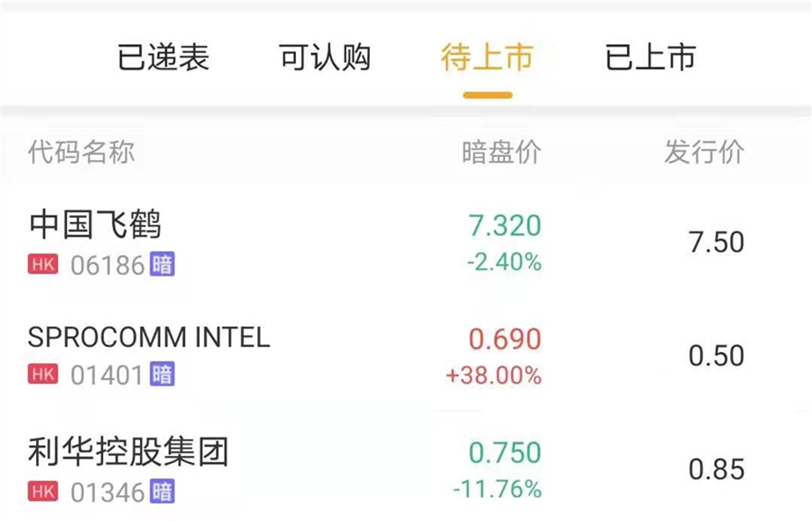Sort by the 发行价 column header

pyautogui.click(x=704, y=152)
